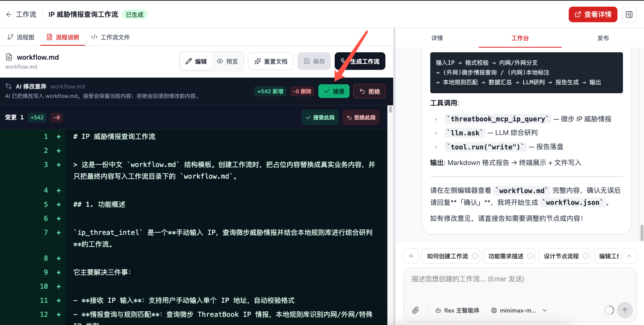Click the loading spinner indicator
This screenshot has height=325, width=644.
[609, 310]
